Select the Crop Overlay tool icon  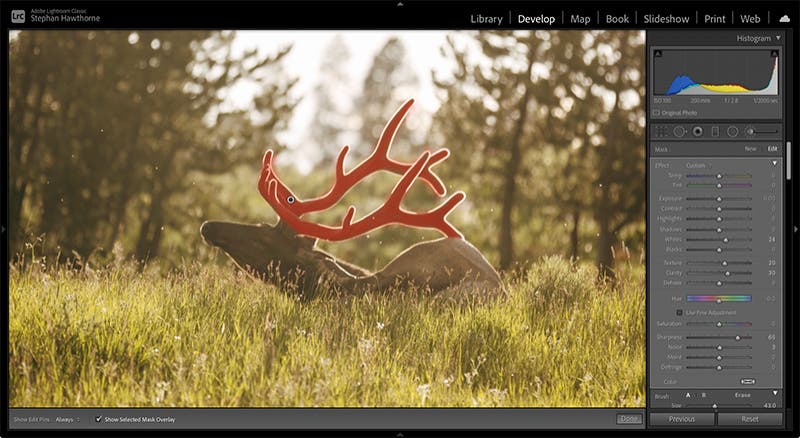coord(661,131)
